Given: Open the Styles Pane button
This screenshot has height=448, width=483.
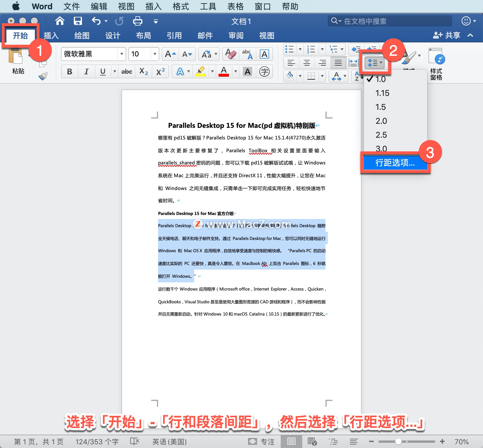Looking at the screenshot, I should (x=437, y=64).
